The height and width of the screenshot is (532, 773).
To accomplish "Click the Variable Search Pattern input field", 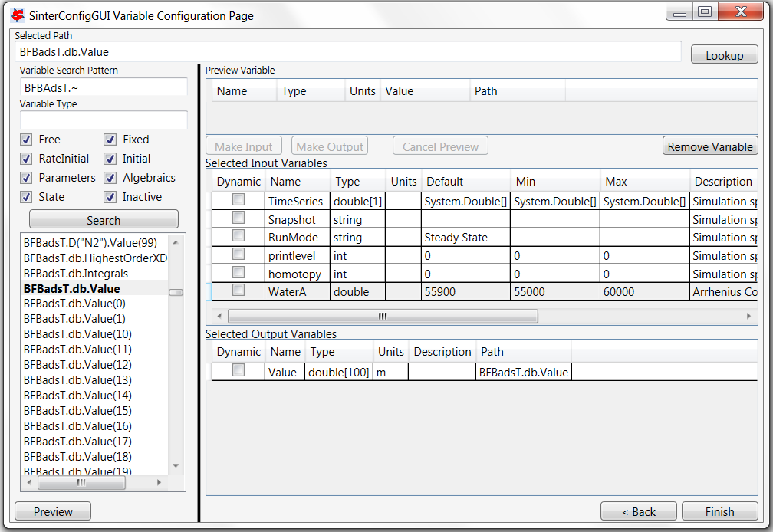I will 104,87.
